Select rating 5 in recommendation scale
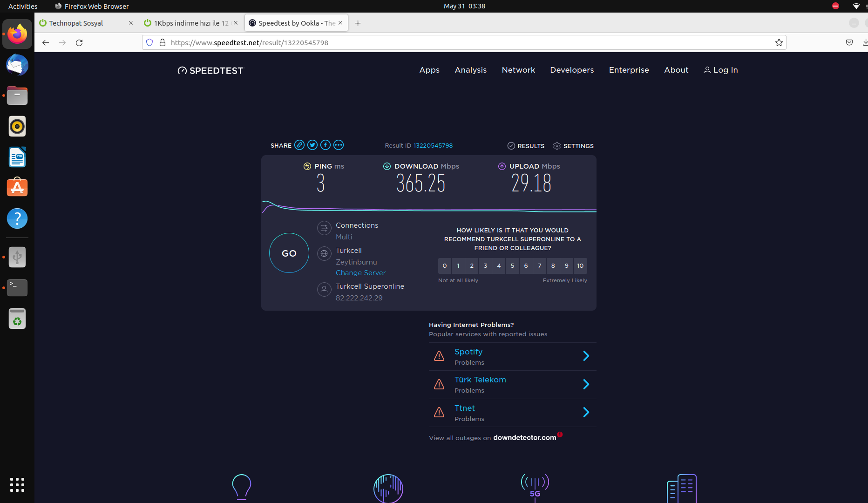This screenshot has height=503, width=868. pos(512,266)
